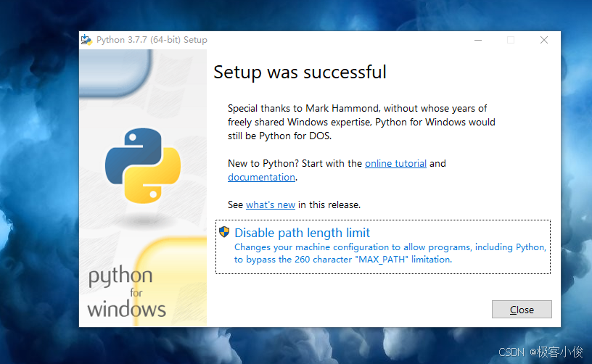592x364 pixels.
Task: Click the 'python for windows' text
Action: [x=126, y=291]
